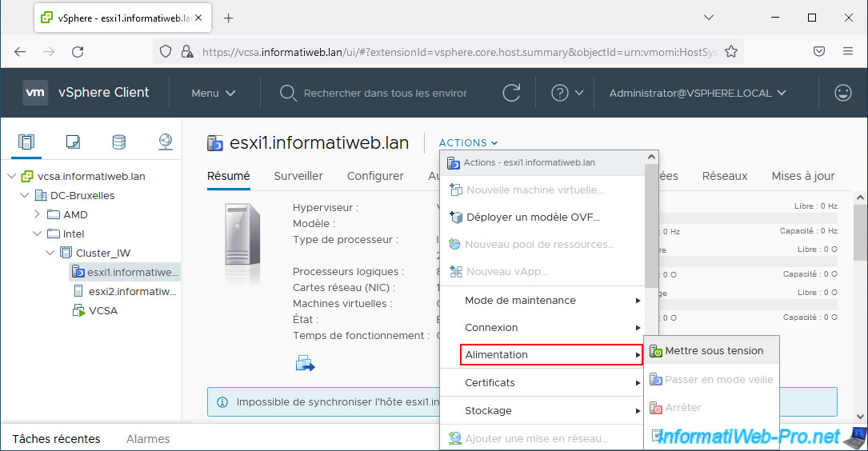Click the ESXi host server image
The width and height of the screenshot is (868, 451).
point(242,234)
